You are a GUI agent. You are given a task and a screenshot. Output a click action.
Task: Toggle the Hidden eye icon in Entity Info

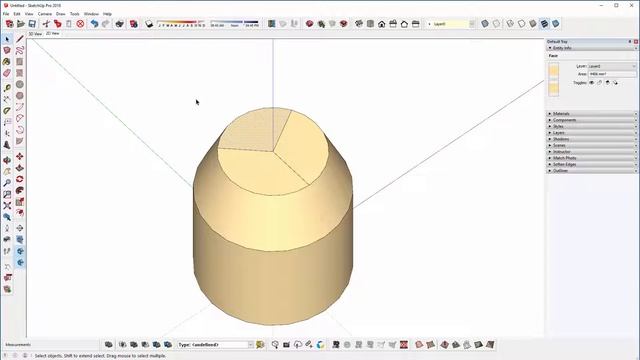coord(591,83)
